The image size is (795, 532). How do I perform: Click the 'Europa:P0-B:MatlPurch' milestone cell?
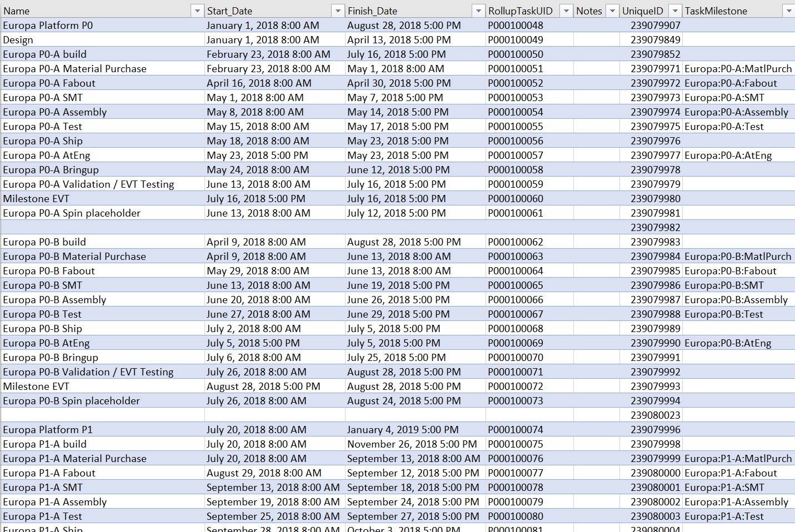click(738, 256)
